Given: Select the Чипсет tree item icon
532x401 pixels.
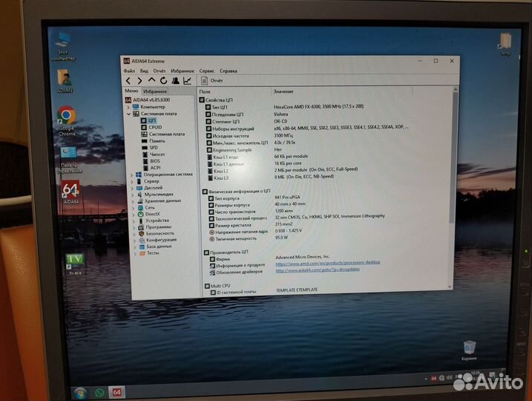Looking at the screenshot, I should pos(145,154).
